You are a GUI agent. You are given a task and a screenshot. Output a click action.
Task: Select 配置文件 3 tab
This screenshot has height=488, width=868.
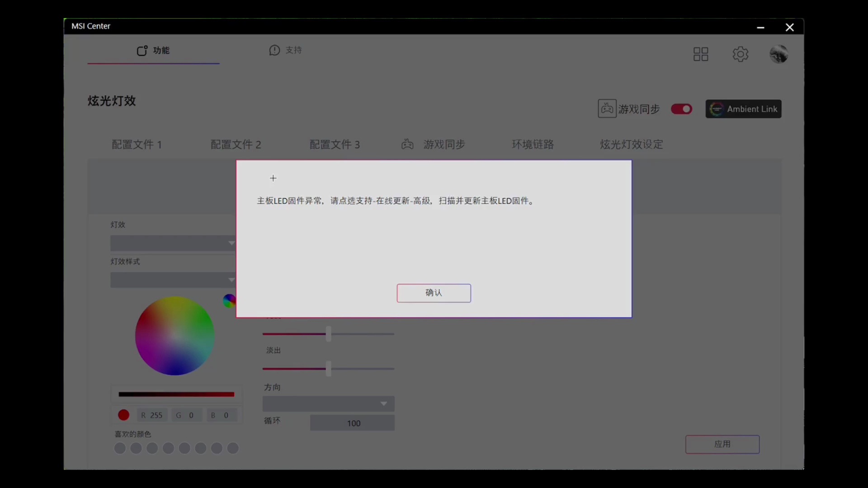point(335,145)
